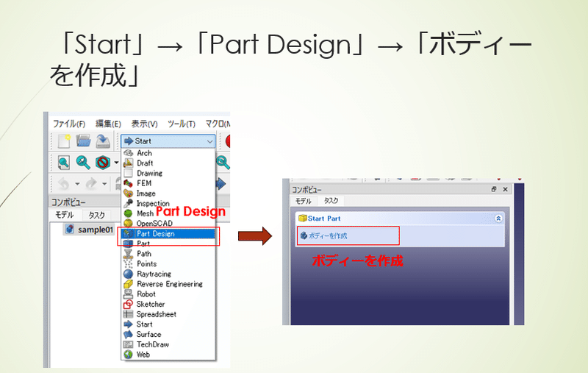Screen dimensions: 588x373
Task: Click the Arch workbench icon
Action: (x=128, y=153)
